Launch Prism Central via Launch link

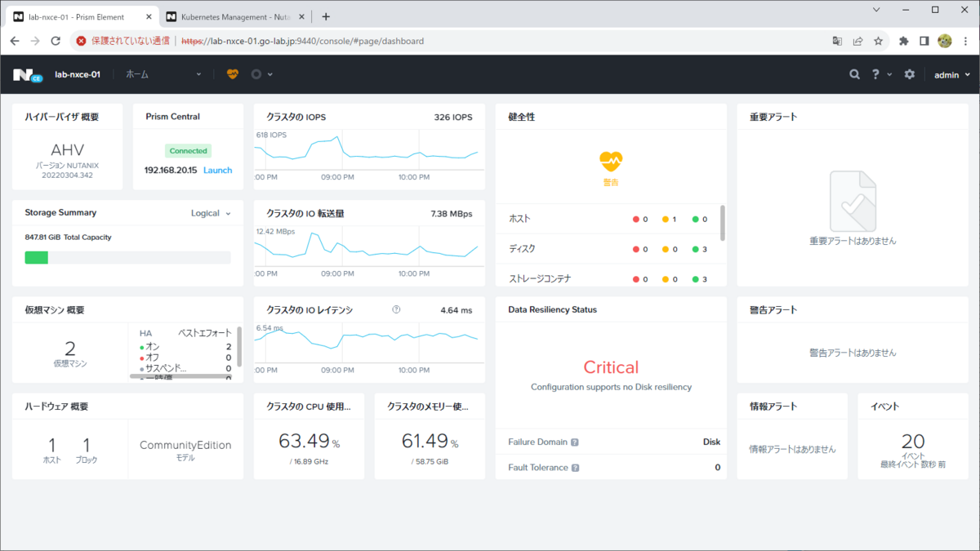pyautogui.click(x=217, y=171)
